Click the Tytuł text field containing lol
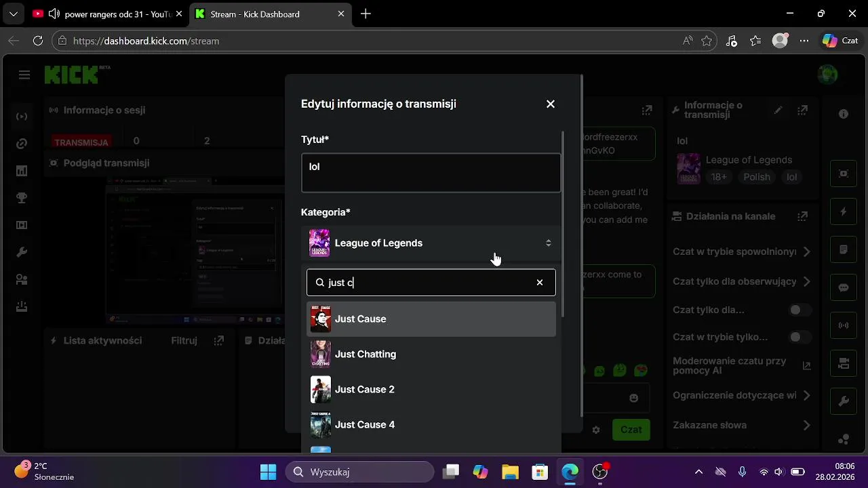Image resolution: width=868 pixels, height=488 pixels. tap(431, 173)
